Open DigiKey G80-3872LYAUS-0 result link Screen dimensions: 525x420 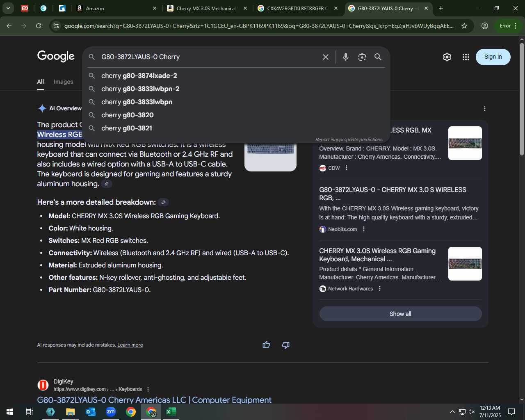(154, 400)
